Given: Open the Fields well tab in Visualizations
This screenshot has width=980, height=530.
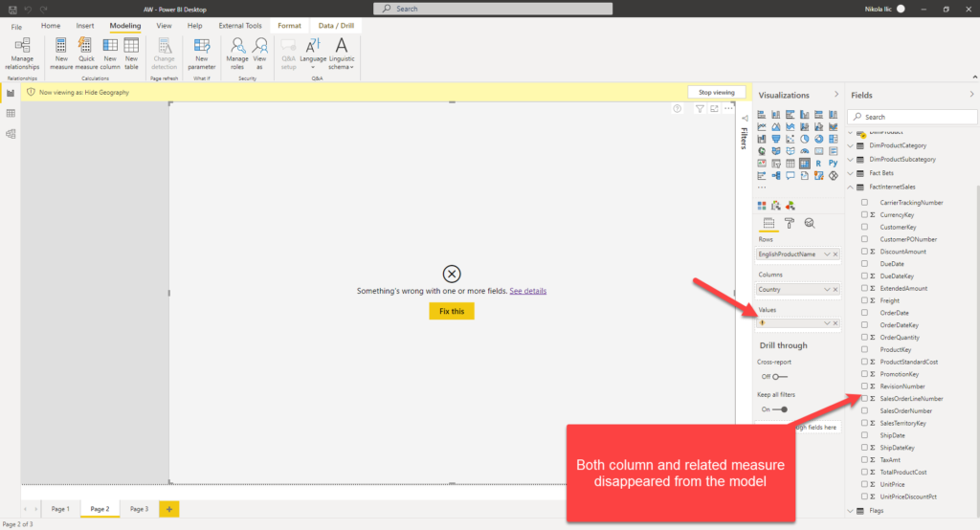Looking at the screenshot, I should click(x=768, y=223).
